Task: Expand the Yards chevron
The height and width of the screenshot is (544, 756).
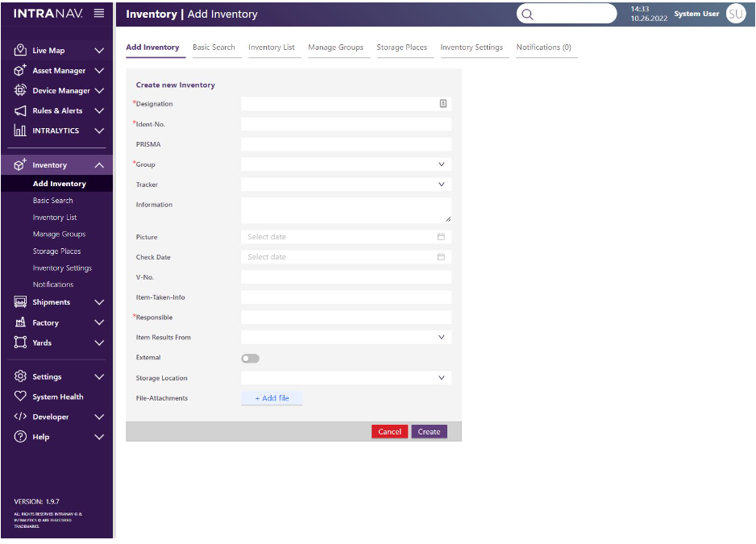Action: point(99,343)
